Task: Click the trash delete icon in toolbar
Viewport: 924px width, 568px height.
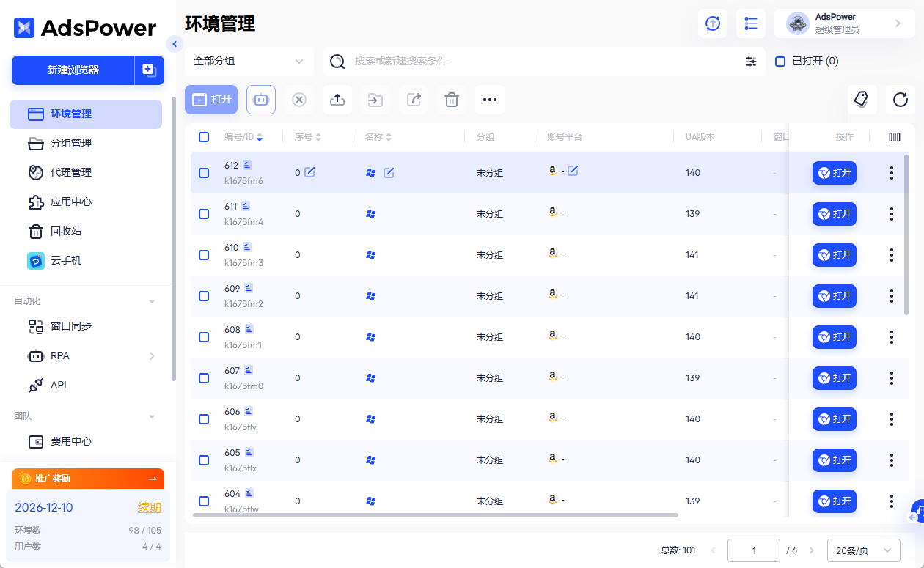Action: (452, 100)
